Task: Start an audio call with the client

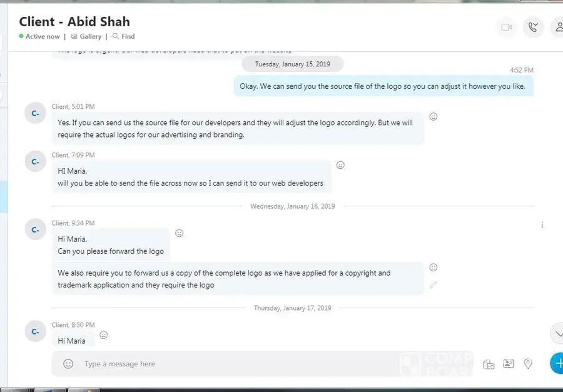Action: click(533, 28)
